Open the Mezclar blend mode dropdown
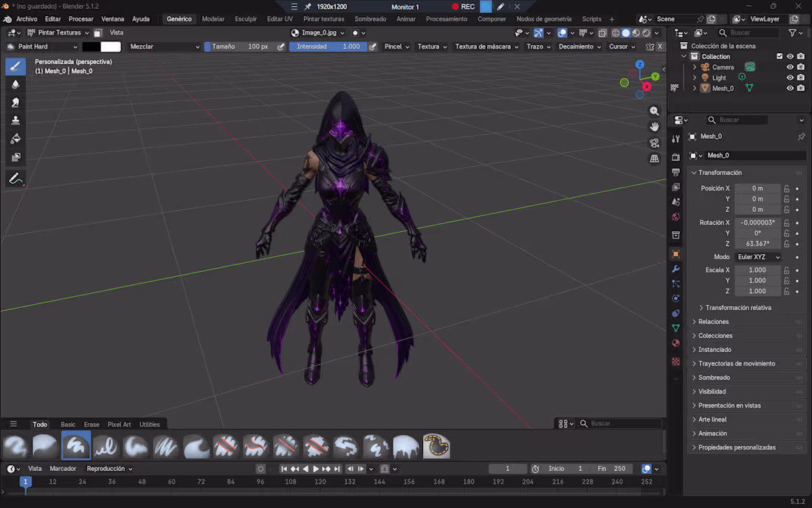This screenshot has width=812, height=508. pos(164,47)
